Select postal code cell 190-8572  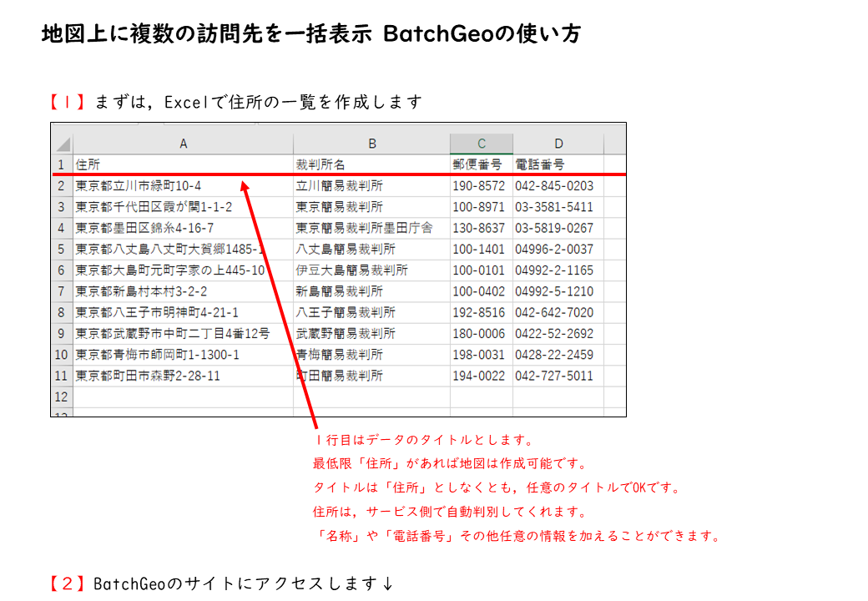click(x=482, y=186)
